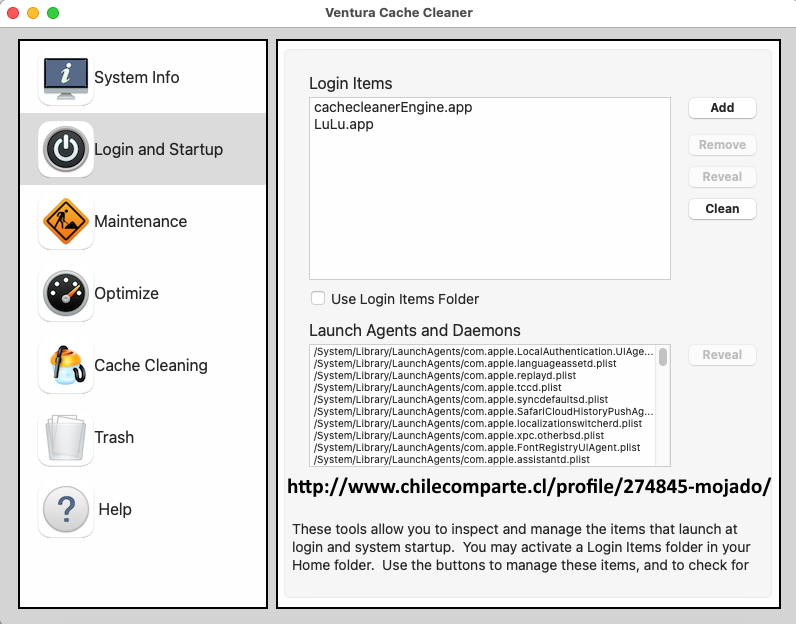
Task: Open the Optimize gauge icon
Action: [x=66, y=293]
